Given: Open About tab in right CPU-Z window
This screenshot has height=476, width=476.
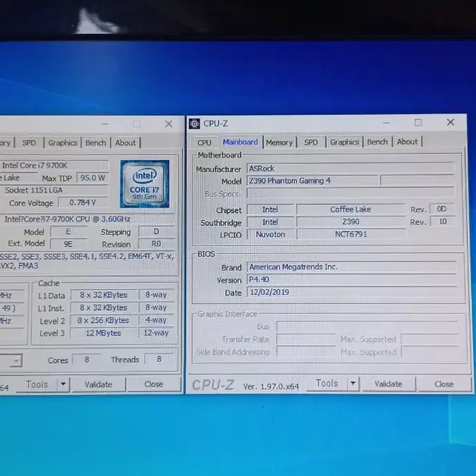Looking at the screenshot, I should 407,142.
